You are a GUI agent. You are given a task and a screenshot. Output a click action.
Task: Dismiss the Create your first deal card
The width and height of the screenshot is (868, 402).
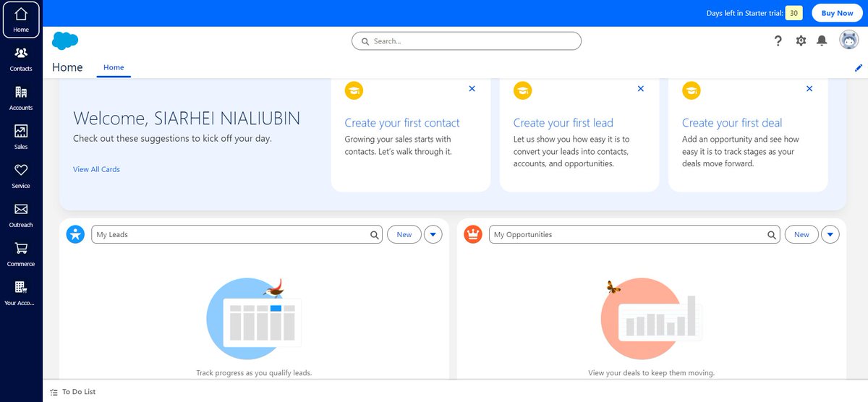(x=809, y=88)
